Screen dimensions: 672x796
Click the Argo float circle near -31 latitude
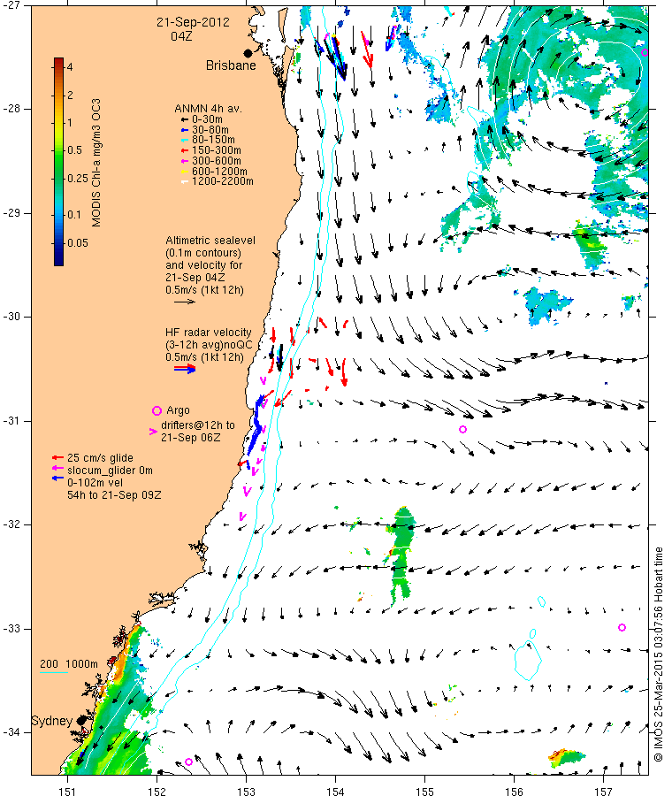coord(462,430)
